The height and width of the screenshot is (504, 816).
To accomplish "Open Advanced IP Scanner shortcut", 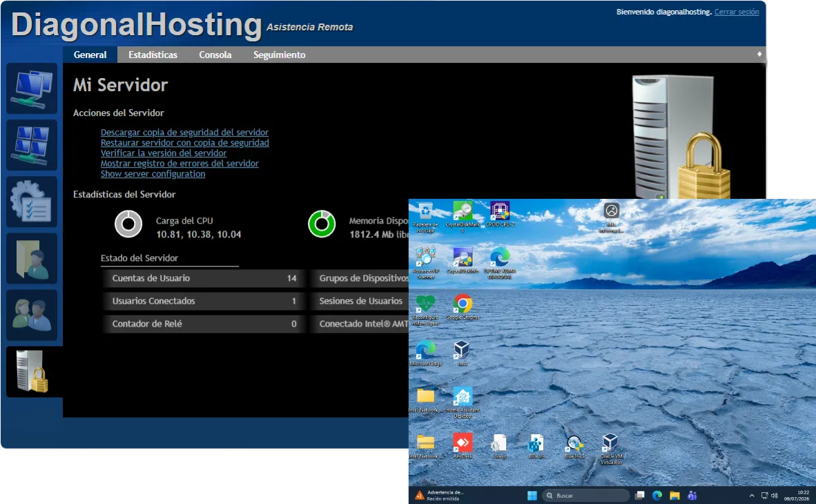I will point(426,263).
